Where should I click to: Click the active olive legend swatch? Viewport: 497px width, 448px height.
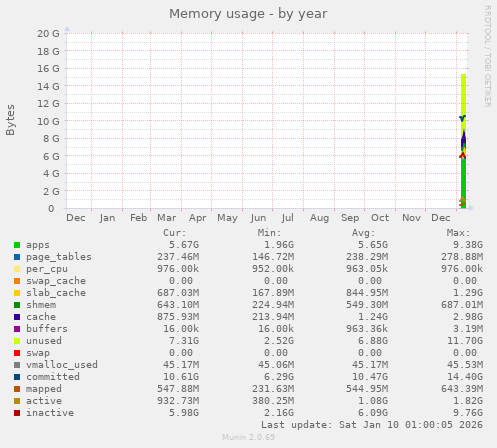pyautogui.click(x=17, y=401)
